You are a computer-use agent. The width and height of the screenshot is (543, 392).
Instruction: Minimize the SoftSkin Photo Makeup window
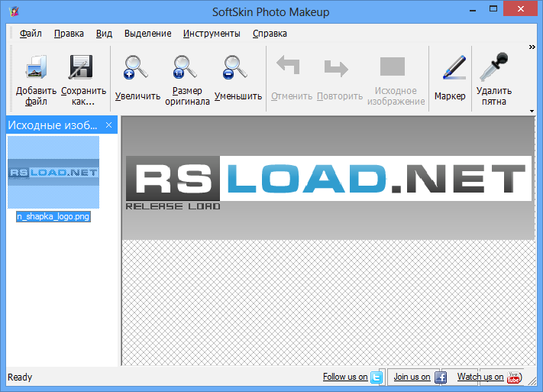pyautogui.click(x=472, y=9)
